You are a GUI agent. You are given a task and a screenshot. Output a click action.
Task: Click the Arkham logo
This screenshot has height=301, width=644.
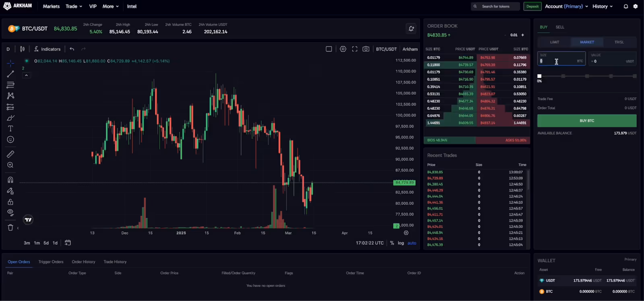tap(18, 6)
